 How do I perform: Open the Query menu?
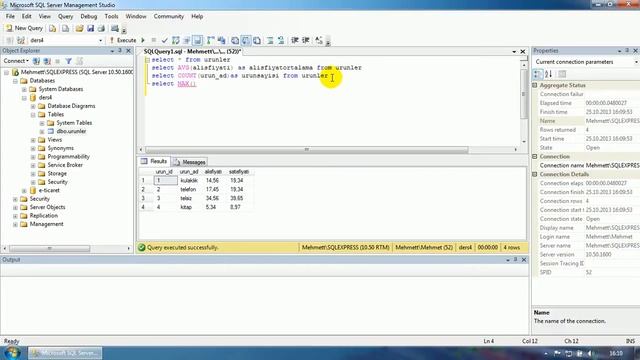pyautogui.click(x=65, y=16)
